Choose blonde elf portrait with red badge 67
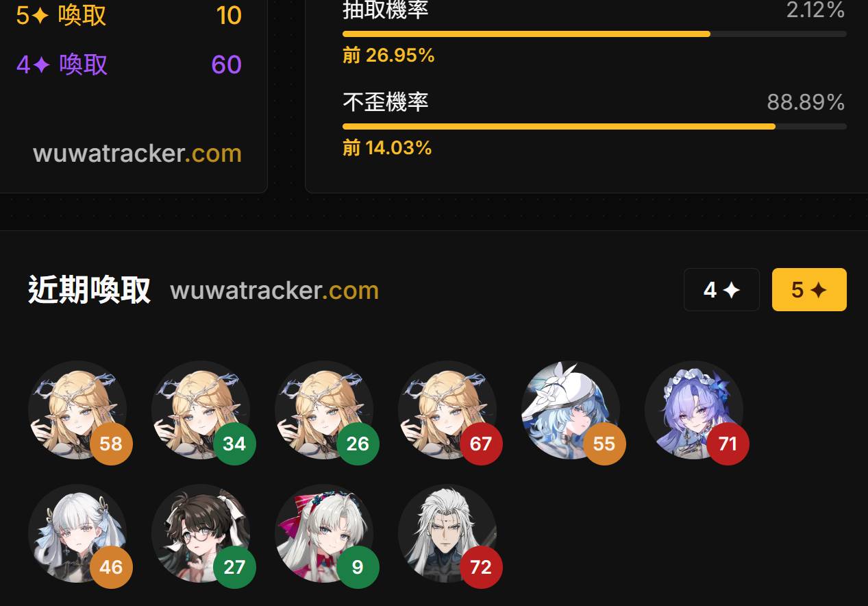Image resolution: width=868 pixels, height=606 pixels. pos(447,411)
